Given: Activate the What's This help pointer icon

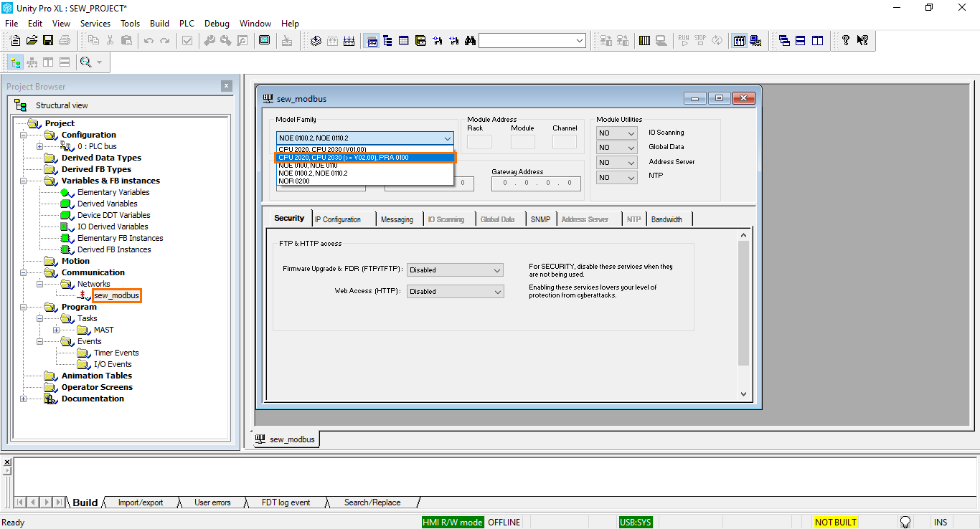Looking at the screenshot, I should [x=862, y=41].
